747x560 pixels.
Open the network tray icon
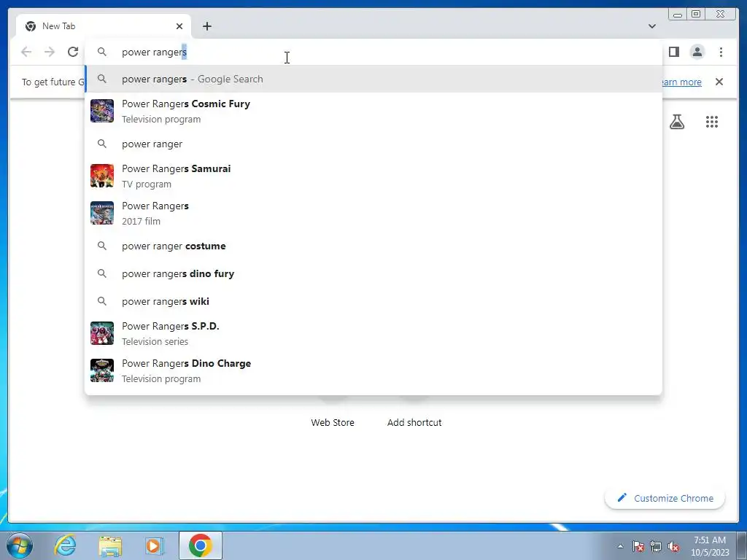coord(656,546)
